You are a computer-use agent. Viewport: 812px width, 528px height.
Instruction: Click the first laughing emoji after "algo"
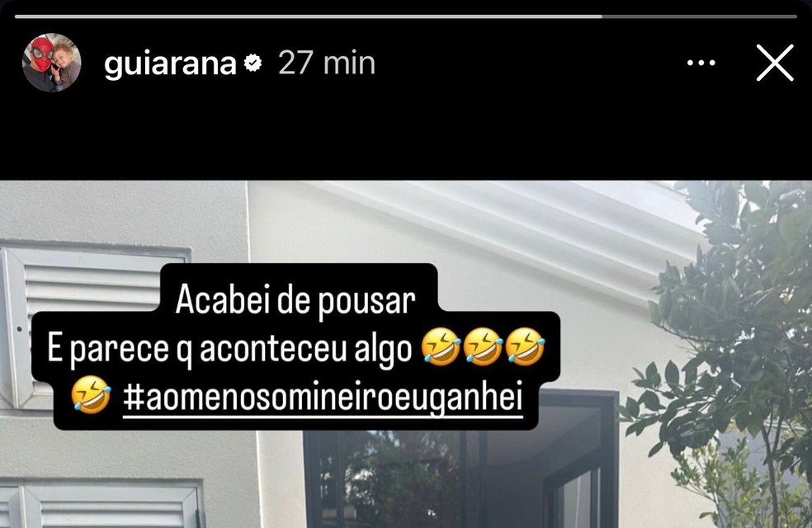441,346
